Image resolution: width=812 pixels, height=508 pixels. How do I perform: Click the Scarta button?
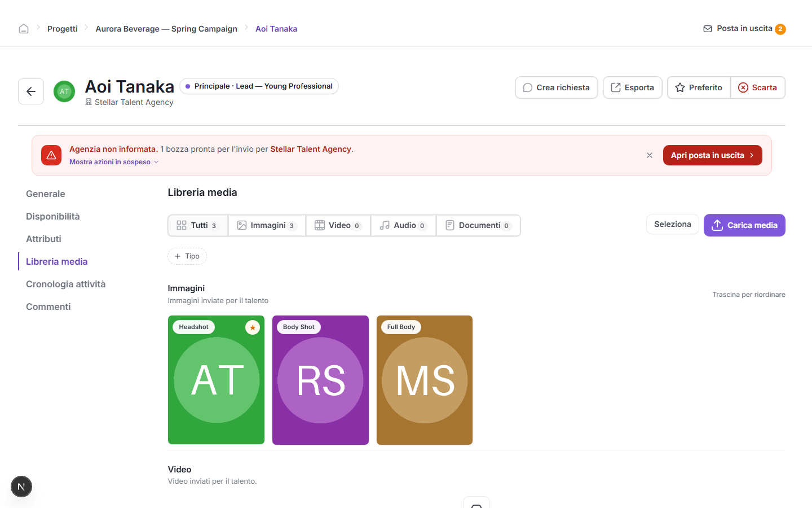(x=758, y=87)
